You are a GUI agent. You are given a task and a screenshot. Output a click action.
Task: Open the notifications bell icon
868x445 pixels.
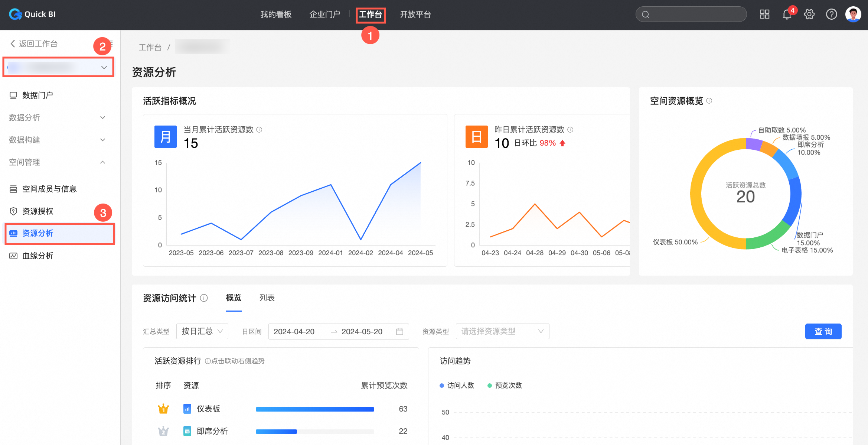[787, 14]
